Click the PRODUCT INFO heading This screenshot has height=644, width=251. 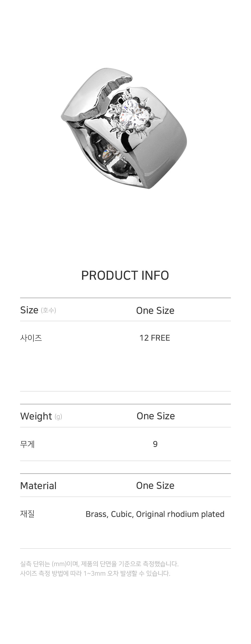125,275
